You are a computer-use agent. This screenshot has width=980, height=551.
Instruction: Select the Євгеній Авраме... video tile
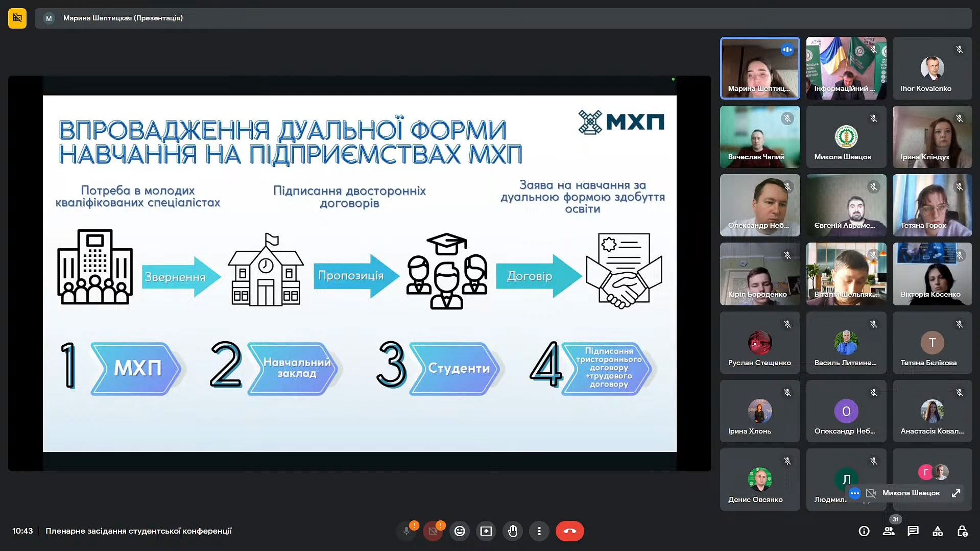(x=846, y=205)
